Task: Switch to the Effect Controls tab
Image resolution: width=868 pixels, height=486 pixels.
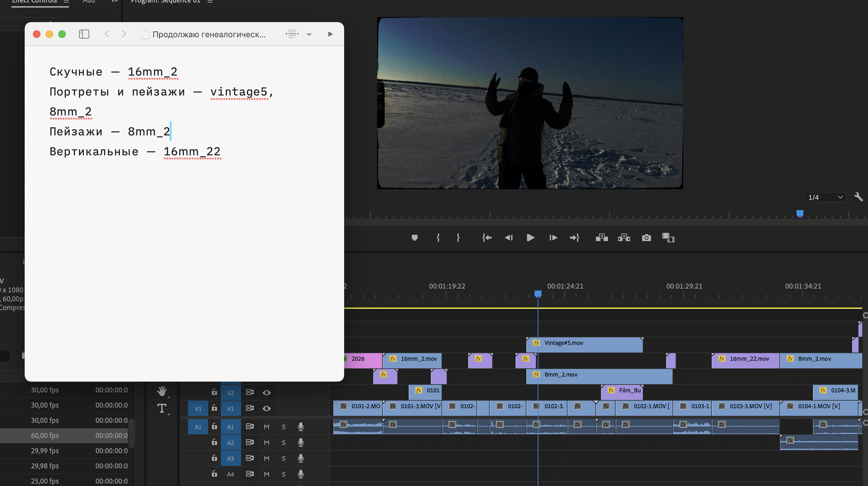Action: [x=34, y=2]
